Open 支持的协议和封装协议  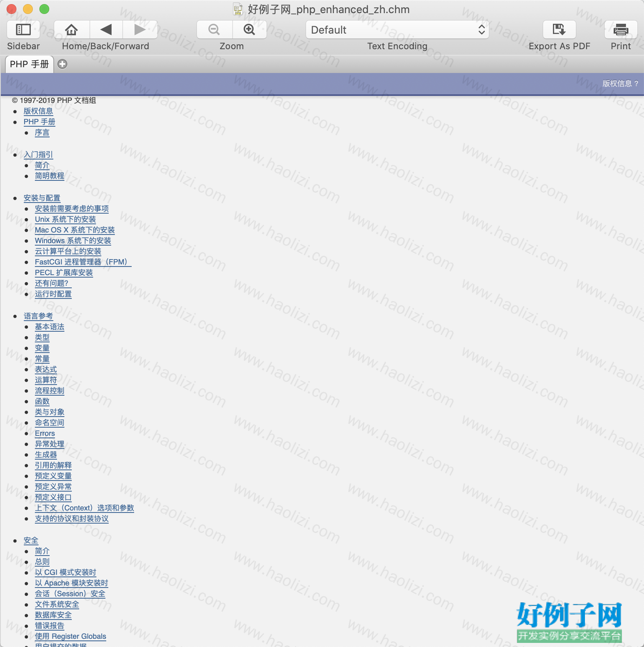pyautogui.click(x=72, y=519)
